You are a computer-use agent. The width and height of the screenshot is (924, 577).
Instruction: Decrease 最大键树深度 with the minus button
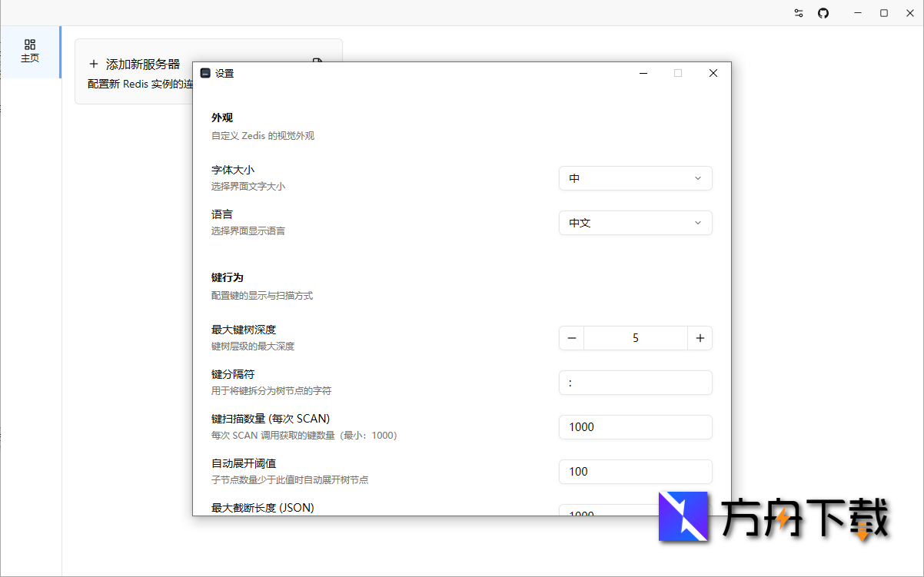click(x=570, y=338)
